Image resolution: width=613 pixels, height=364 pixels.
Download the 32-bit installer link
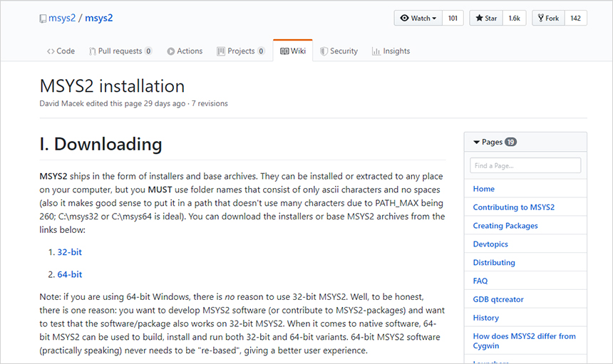point(70,252)
